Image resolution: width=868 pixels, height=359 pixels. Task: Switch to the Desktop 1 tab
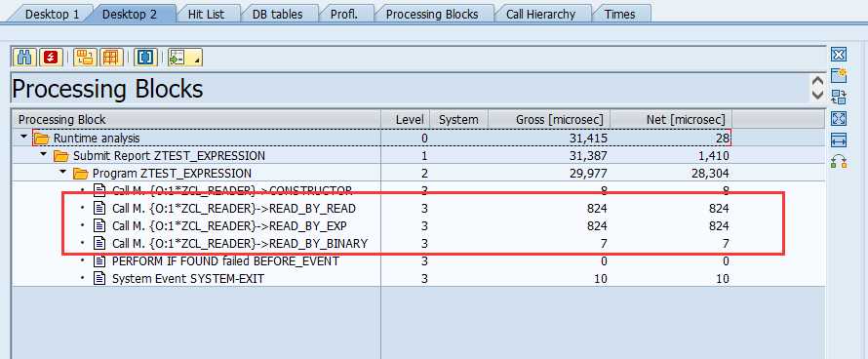point(52,15)
